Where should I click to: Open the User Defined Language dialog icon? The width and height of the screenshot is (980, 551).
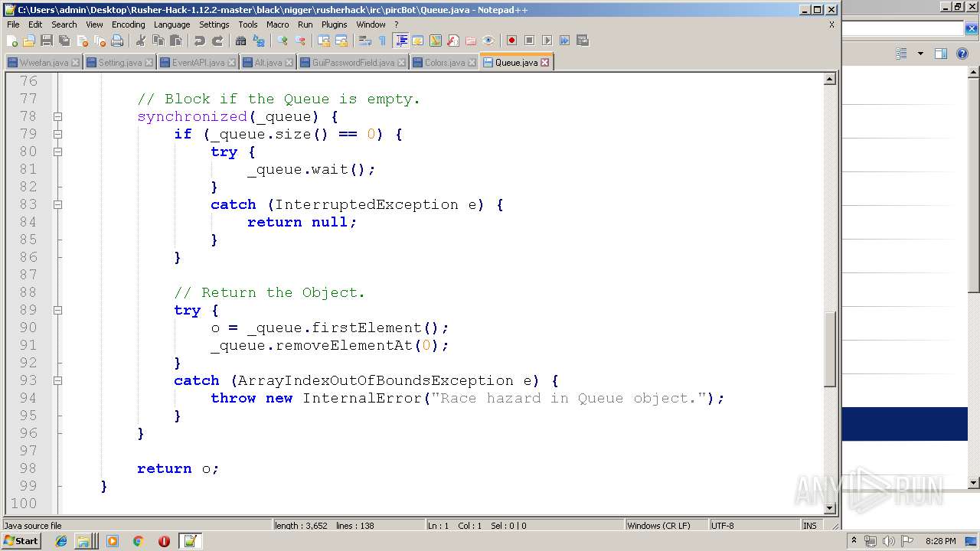[x=418, y=41]
